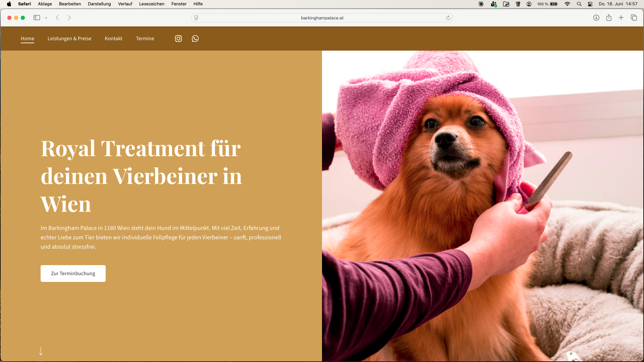
Task: Show Safari downloads
Action: click(x=596, y=18)
